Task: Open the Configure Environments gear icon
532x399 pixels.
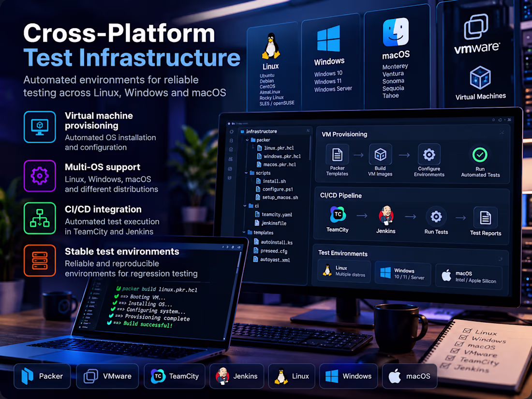Action: [429, 155]
